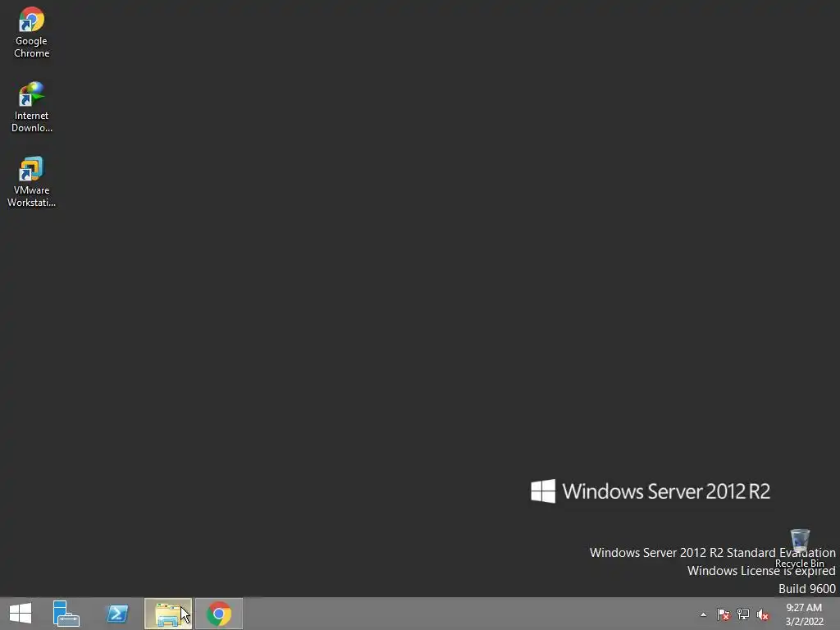
Task: Show hidden system tray icons
Action: [x=703, y=614]
